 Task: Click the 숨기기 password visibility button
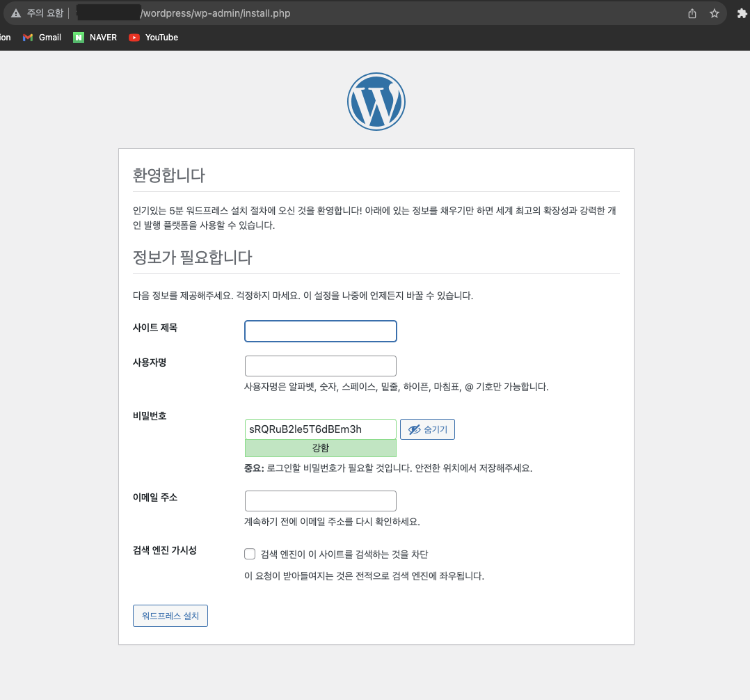[427, 429]
